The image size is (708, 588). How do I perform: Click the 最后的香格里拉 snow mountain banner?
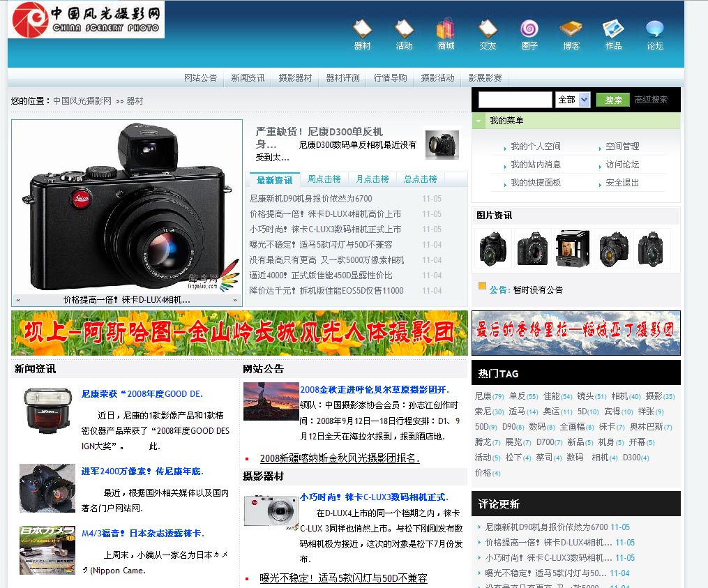[x=575, y=333]
